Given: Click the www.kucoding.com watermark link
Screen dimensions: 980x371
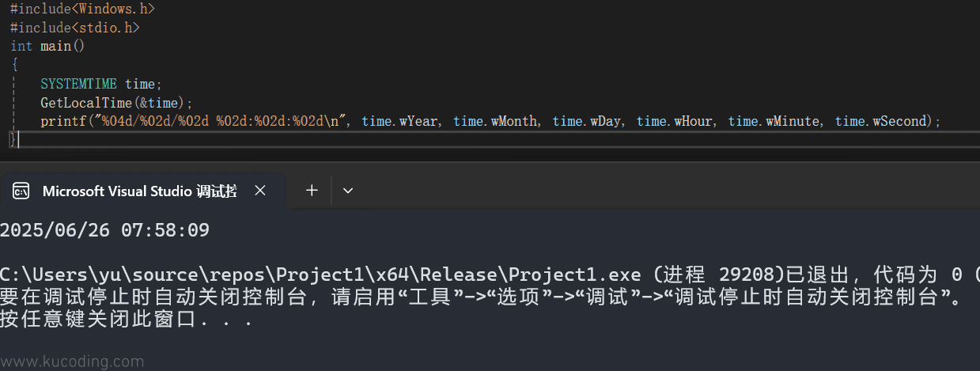Looking at the screenshot, I should [72, 362].
